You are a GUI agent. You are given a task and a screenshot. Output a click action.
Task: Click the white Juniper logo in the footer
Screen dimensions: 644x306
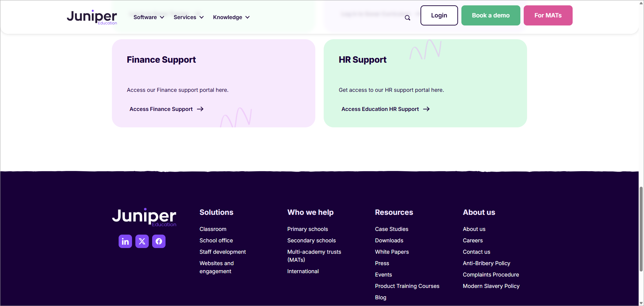(144, 217)
